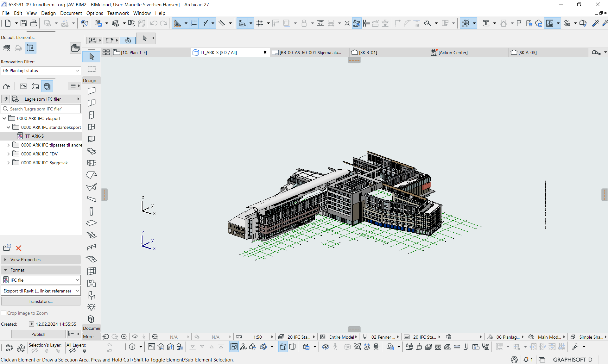Image resolution: width=608 pixels, height=364 pixels.
Task: Open the Renovation Filter dropdown
Action: [x=41, y=71]
